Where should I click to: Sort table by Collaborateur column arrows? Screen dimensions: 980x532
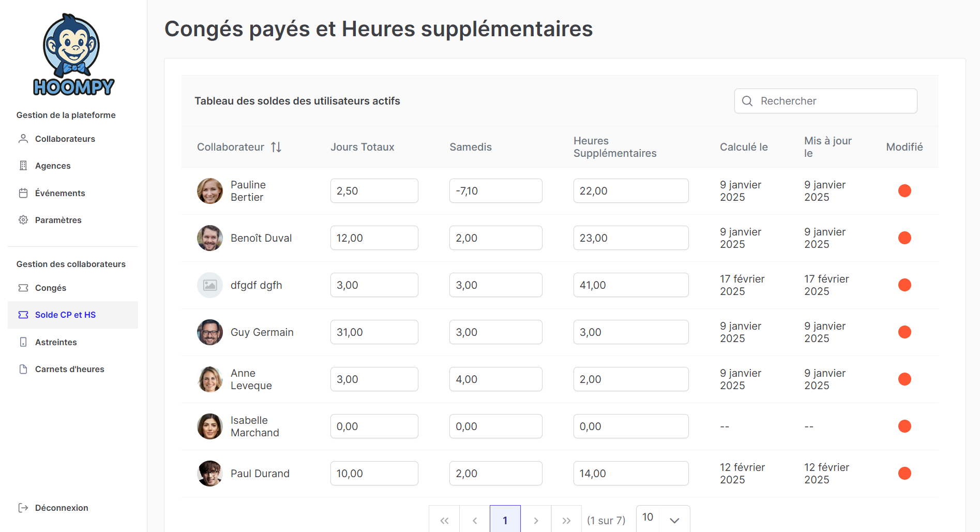[x=276, y=147]
